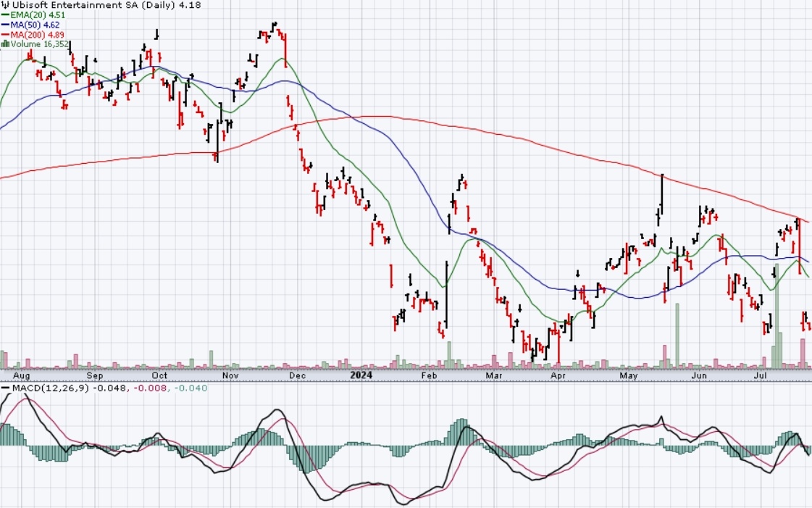The image size is (812, 508).
Task: Click the MACD(12,26,9) indicator label
Action: point(51,388)
